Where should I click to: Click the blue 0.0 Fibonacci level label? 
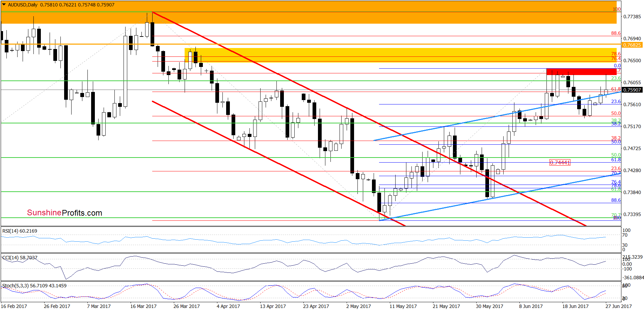click(617, 66)
